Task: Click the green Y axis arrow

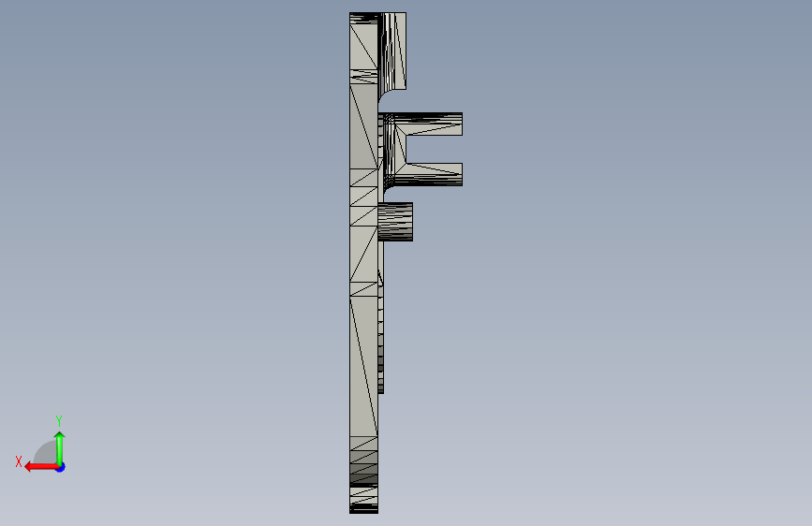Action: pos(60,447)
